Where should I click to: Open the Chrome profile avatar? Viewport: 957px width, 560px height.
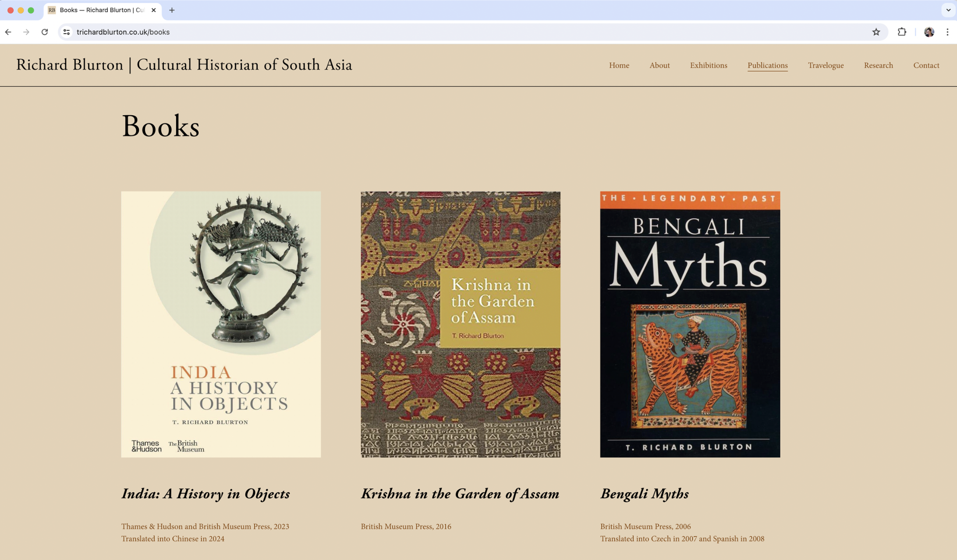pyautogui.click(x=929, y=32)
